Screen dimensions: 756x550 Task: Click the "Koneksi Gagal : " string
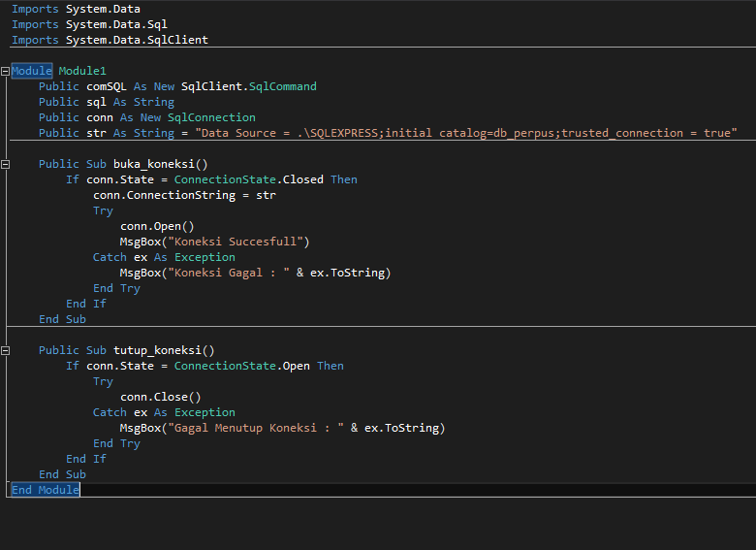coord(229,273)
